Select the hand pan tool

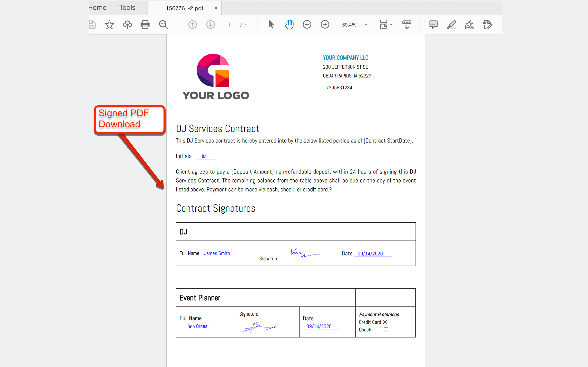click(x=289, y=24)
